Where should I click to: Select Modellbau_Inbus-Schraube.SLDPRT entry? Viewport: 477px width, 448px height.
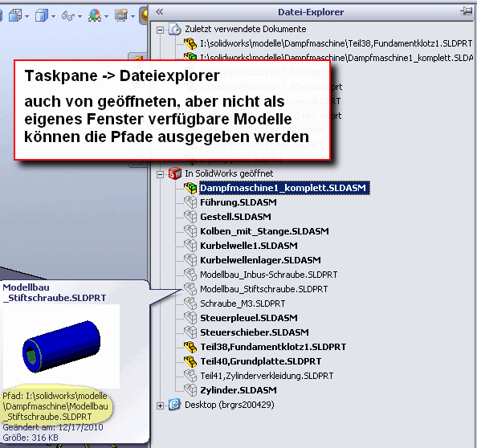point(269,275)
